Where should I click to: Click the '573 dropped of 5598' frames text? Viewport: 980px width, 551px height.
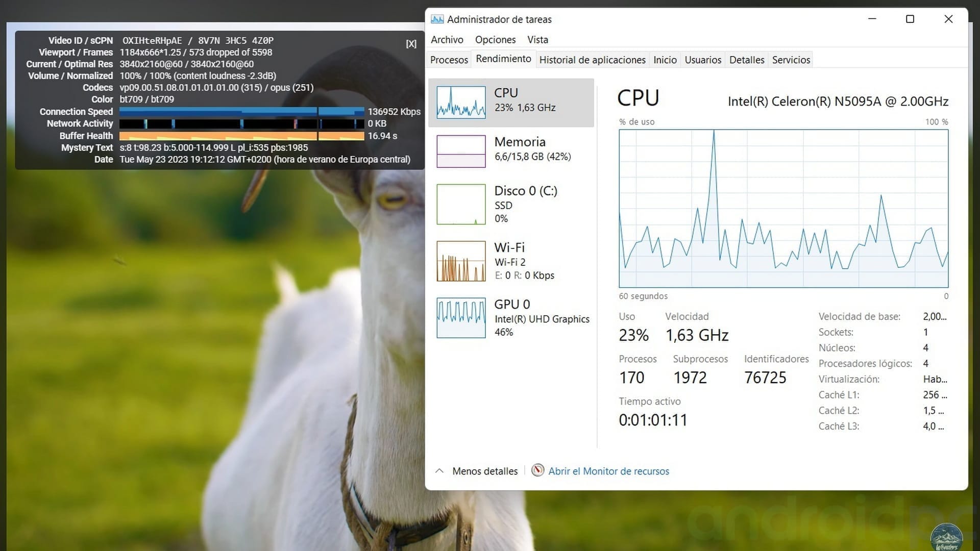pos(231,52)
